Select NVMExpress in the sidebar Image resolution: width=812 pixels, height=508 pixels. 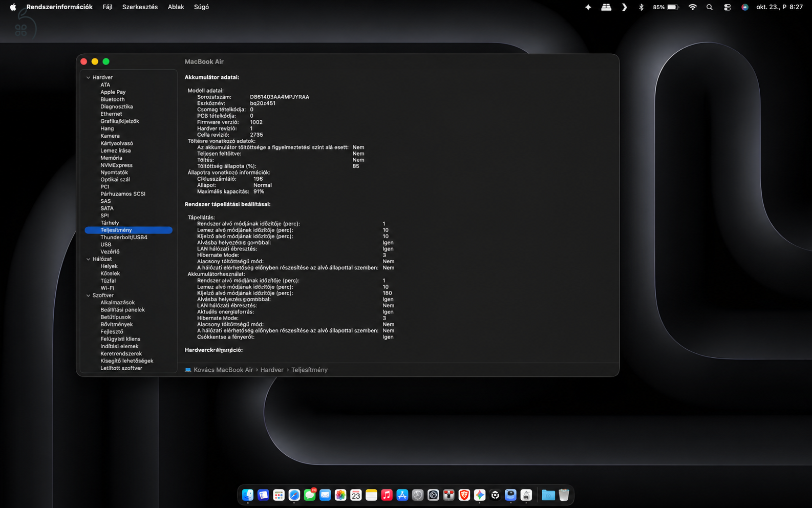[116, 165]
